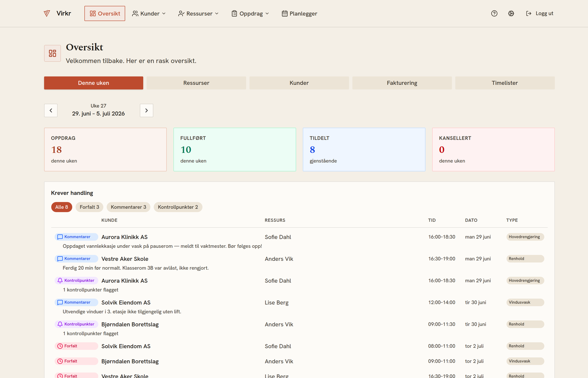
Task: Click the KUNDE column header
Action: [109, 220]
